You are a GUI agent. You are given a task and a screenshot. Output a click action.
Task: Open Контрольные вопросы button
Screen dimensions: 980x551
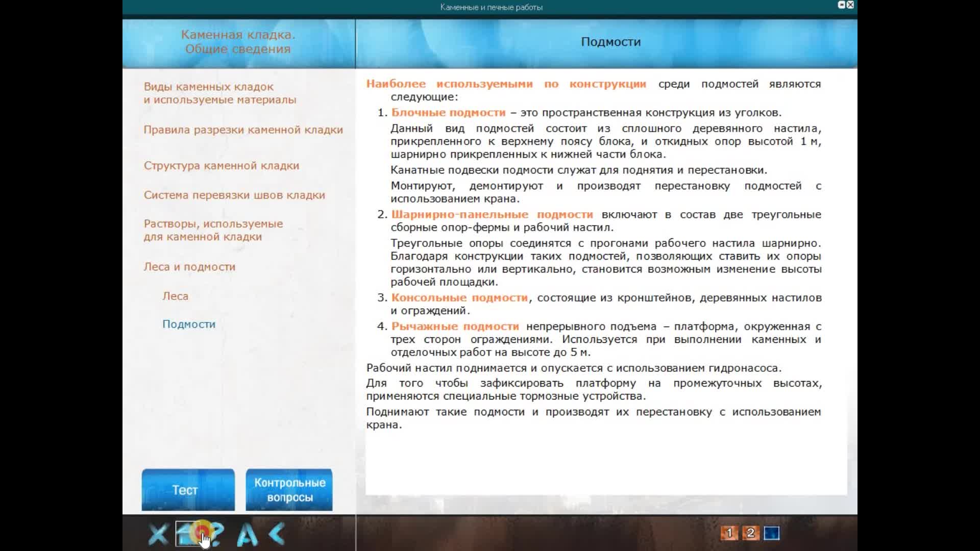[289, 490]
